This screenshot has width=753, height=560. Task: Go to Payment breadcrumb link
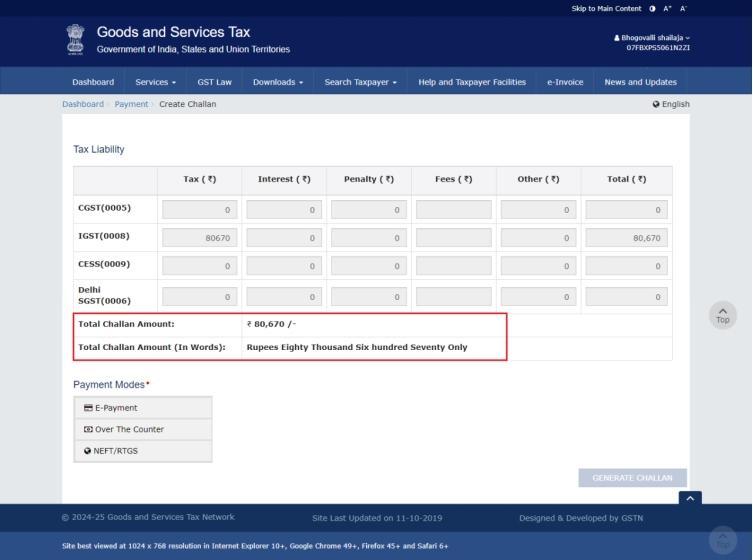tap(131, 104)
